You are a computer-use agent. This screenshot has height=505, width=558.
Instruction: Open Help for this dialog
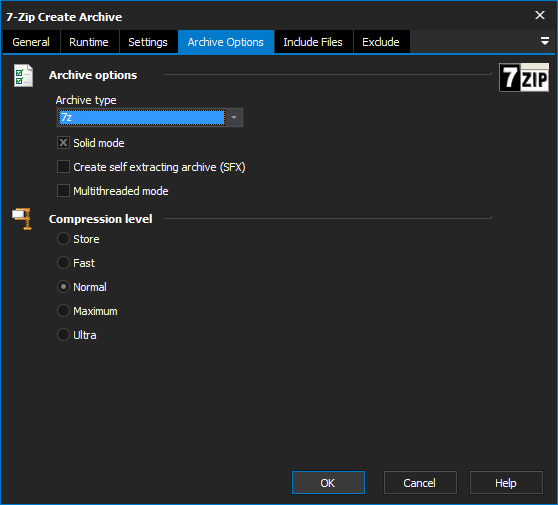click(506, 483)
